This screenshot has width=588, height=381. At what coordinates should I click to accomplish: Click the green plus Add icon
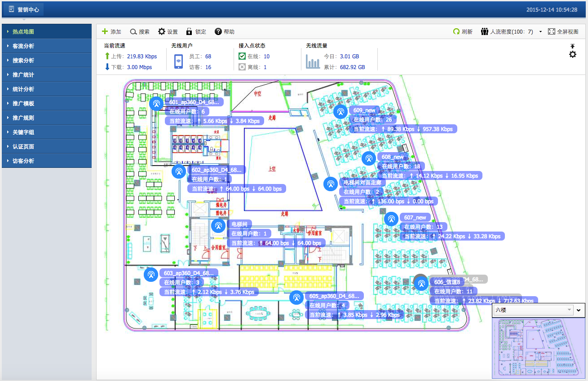105,32
